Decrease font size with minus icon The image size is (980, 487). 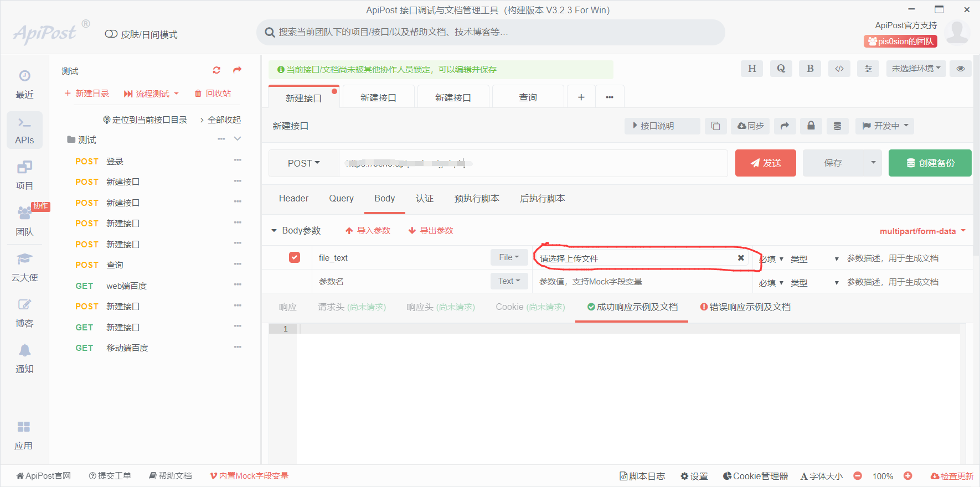click(858, 476)
